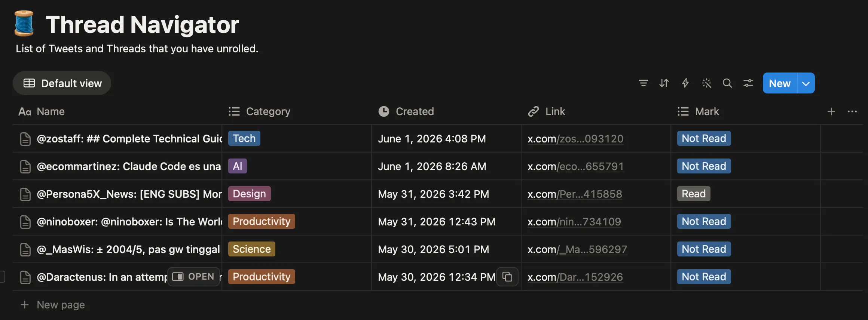Screen dimensions: 868x320
Task: Add a new property with plus icon
Action: (831, 111)
